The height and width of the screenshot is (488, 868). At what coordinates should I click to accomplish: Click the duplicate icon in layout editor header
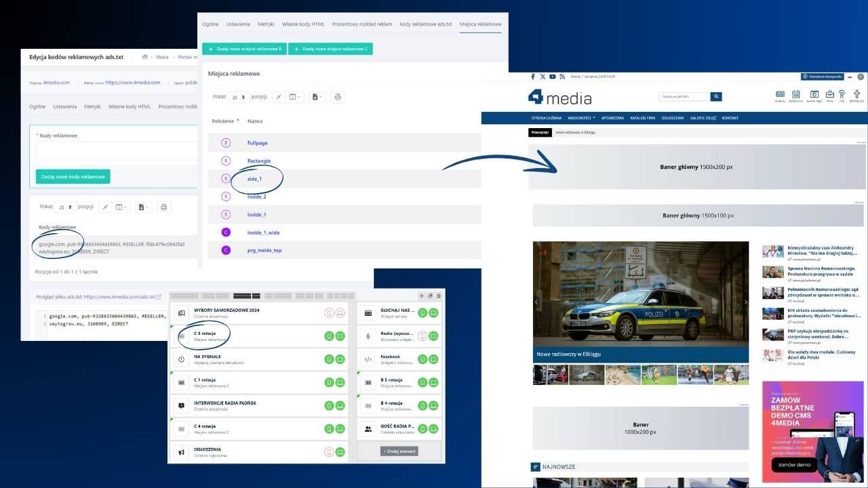tap(430, 296)
